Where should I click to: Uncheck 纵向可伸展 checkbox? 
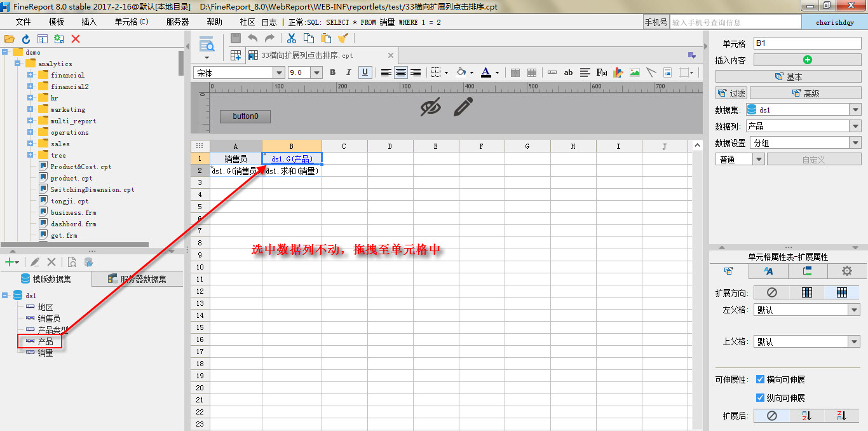pyautogui.click(x=760, y=398)
